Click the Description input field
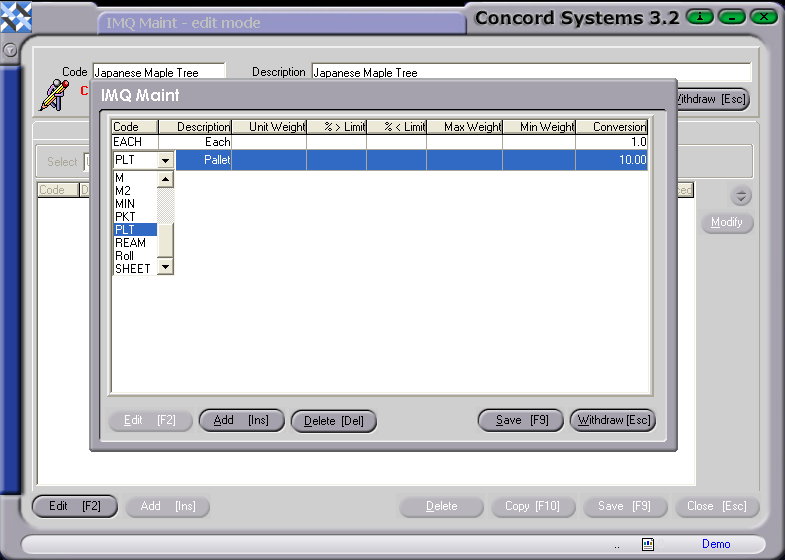 coord(531,73)
